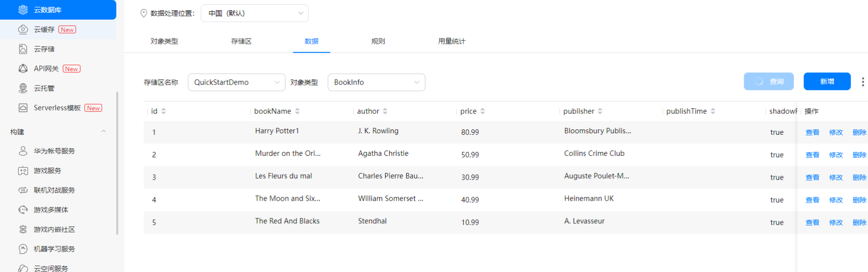Image resolution: width=868 pixels, height=272 pixels.
Task: Click the blue 新增 add button
Action: [x=827, y=82]
